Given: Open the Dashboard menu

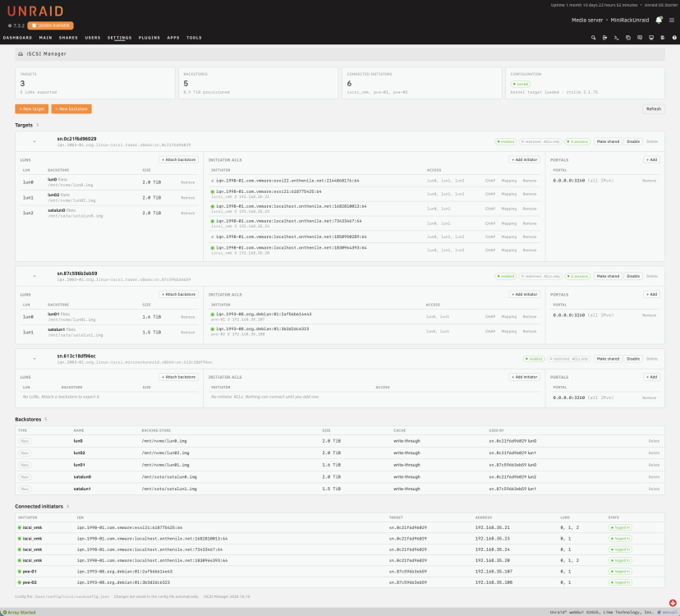Looking at the screenshot, I should [17, 38].
